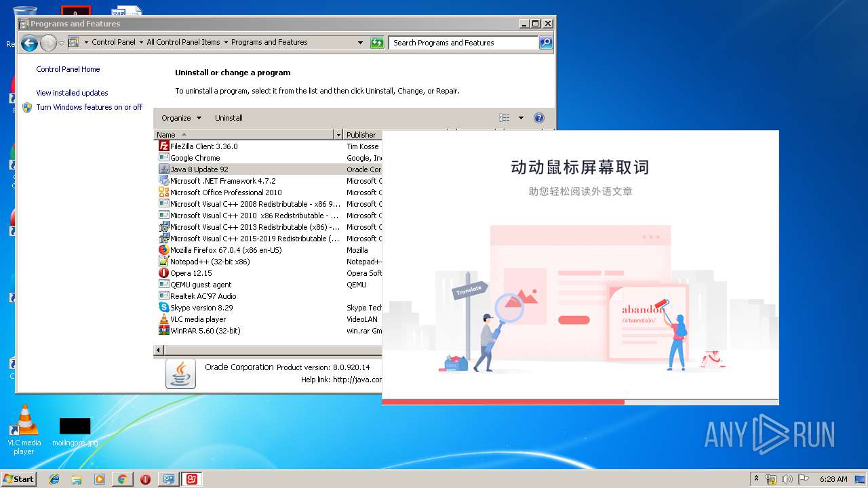Screen dimensions: 868x488
Task: Click the red progress bar in translator splash
Action: point(503,402)
